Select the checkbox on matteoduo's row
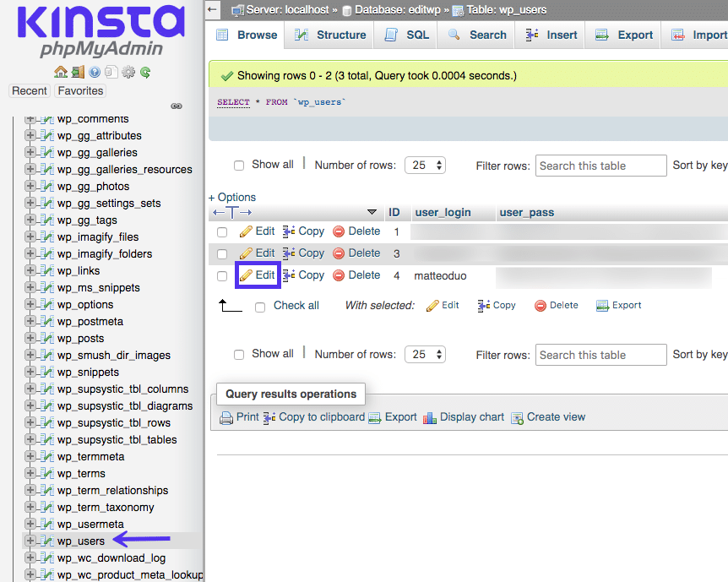Image resolution: width=728 pixels, height=582 pixels. tap(221, 275)
